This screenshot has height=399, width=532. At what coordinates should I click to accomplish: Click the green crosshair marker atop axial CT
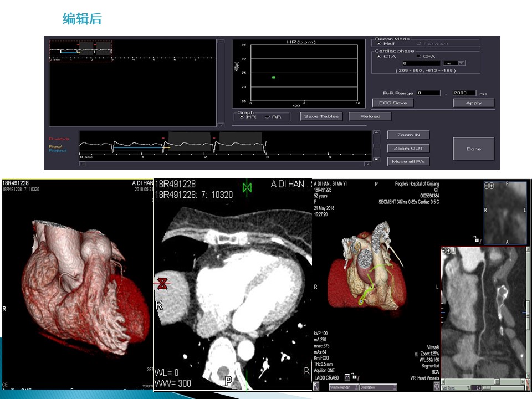[x=247, y=188]
